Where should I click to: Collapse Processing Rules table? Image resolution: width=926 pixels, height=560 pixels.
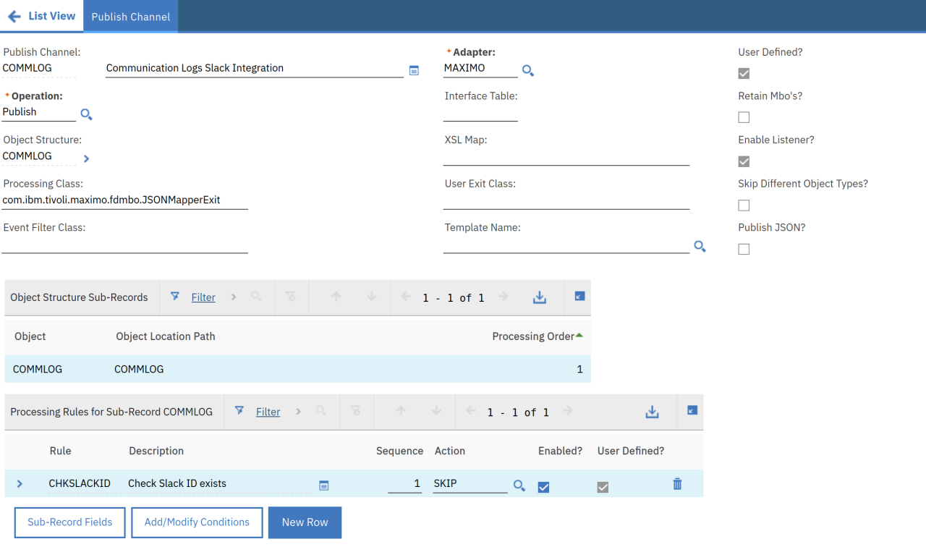point(692,410)
